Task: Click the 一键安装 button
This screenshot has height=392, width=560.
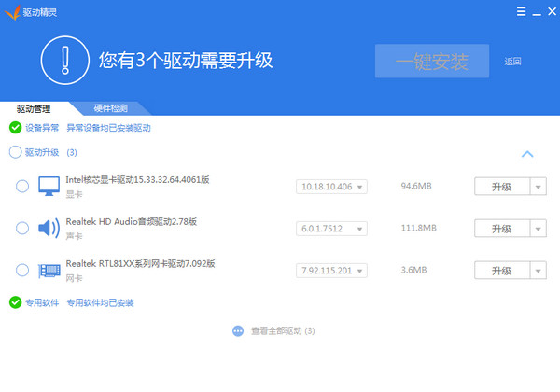Action: pyautogui.click(x=432, y=62)
